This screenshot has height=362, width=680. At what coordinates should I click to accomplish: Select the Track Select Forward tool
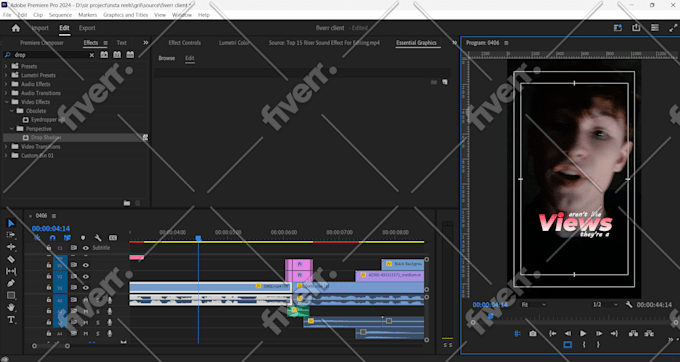click(11, 235)
